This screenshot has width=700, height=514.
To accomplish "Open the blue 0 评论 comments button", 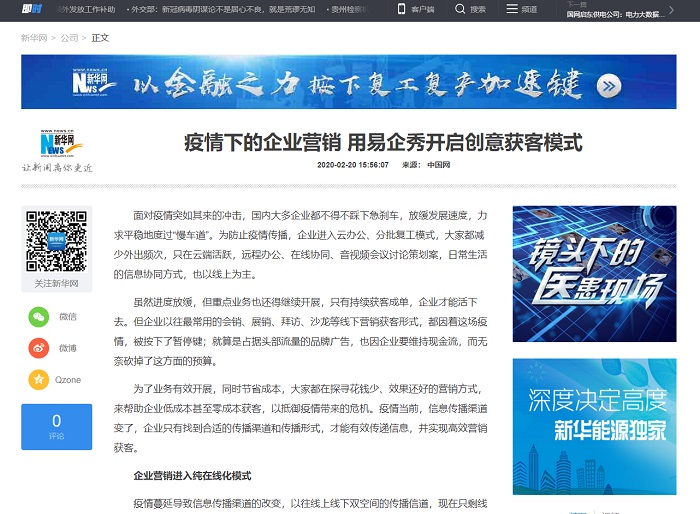I will pos(56,426).
